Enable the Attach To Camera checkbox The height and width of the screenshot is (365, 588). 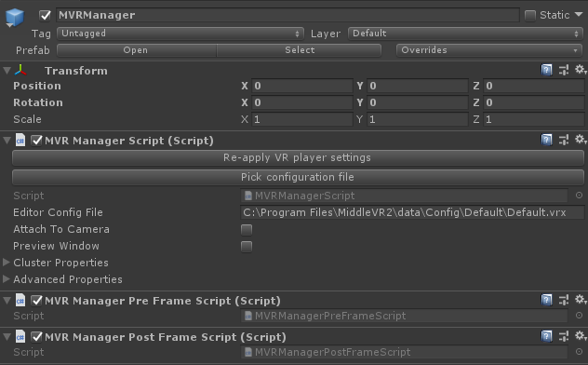pyautogui.click(x=247, y=229)
